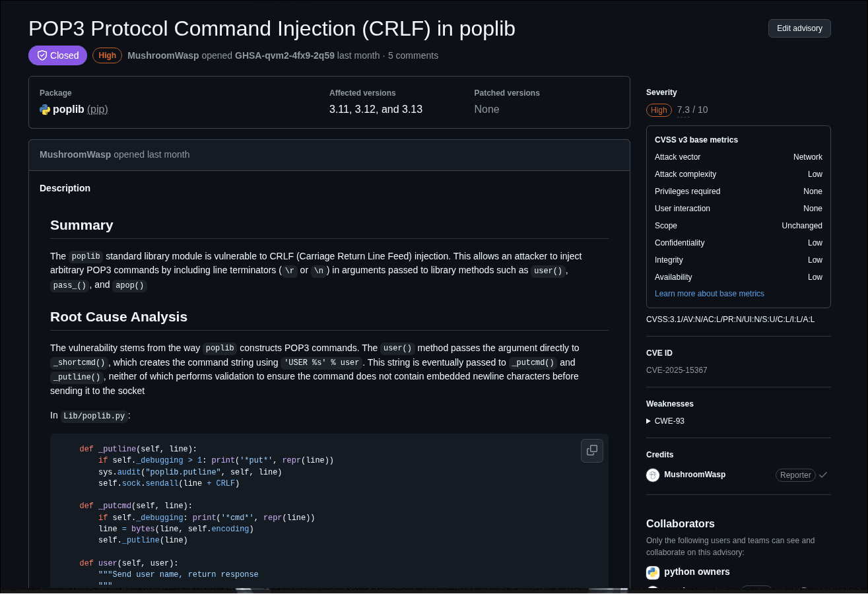
Task: Click the checkmark beside the Reporter badge
Action: click(x=823, y=475)
